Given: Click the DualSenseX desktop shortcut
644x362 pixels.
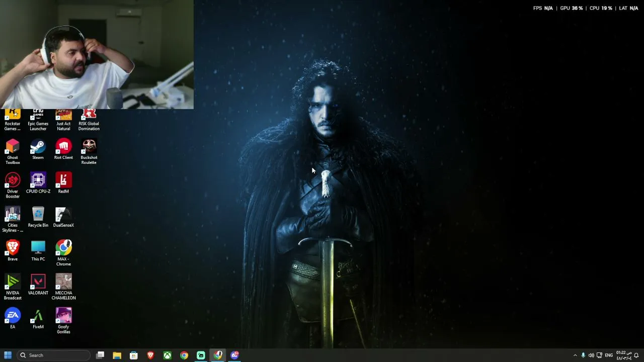Looking at the screenshot, I should [x=63, y=217].
